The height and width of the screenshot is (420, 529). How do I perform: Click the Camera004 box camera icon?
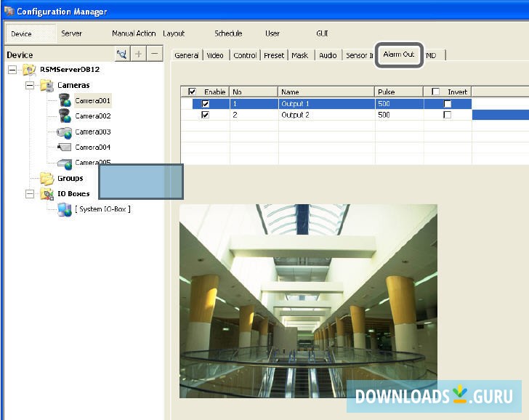point(64,147)
